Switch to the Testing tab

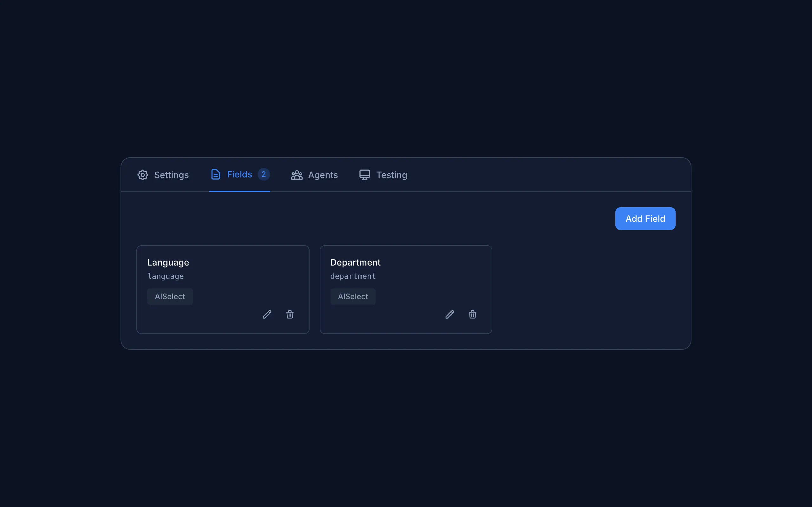(383, 175)
